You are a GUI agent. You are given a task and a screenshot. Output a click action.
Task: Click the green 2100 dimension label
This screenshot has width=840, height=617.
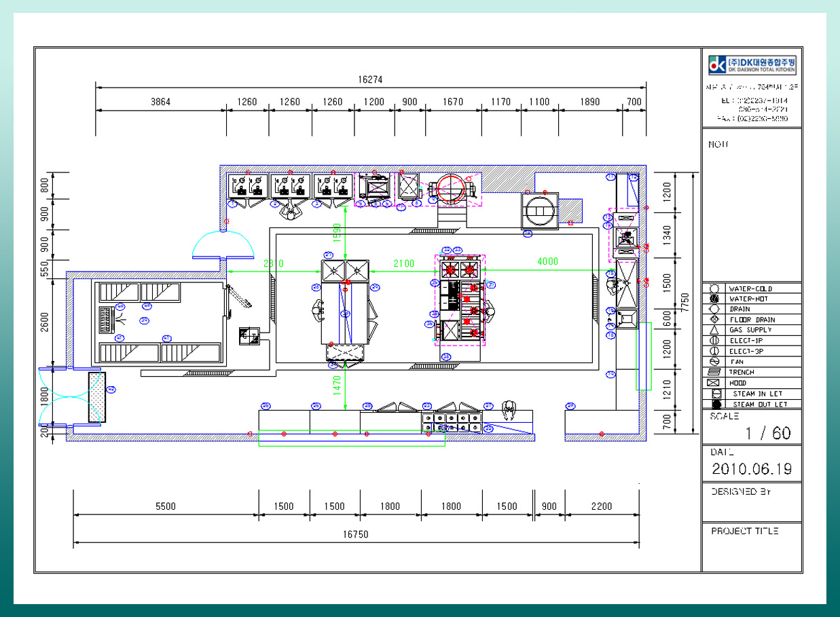point(403,263)
